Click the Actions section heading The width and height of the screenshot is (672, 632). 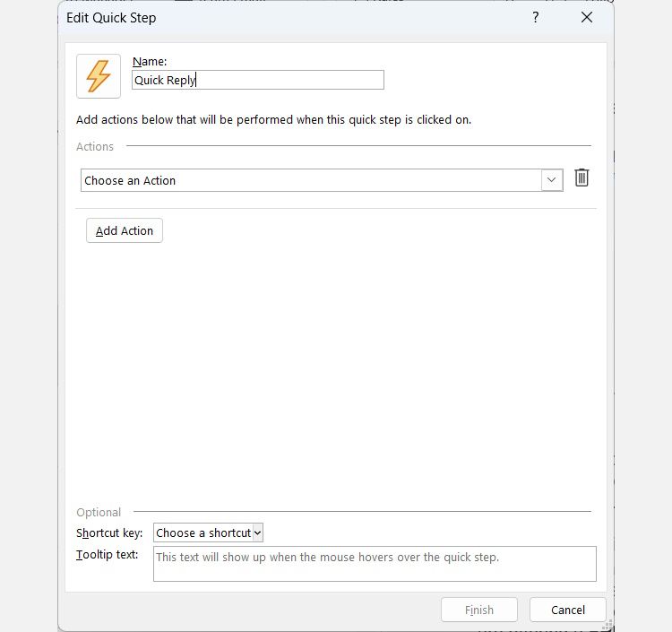click(95, 146)
